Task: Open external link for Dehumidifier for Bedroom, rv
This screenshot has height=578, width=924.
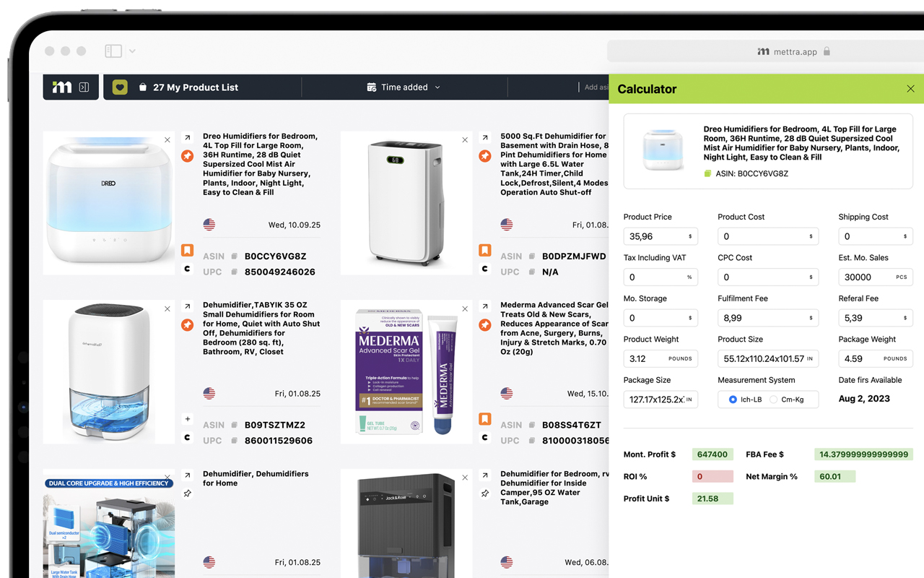Action: [485, 475]
